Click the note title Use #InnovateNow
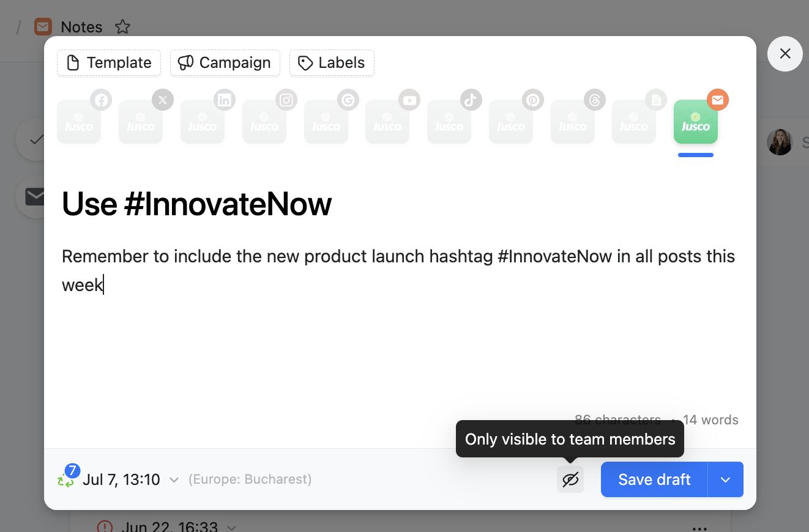Image resolution: width=809 pixels, height=532 pixels. coord(196,204)
